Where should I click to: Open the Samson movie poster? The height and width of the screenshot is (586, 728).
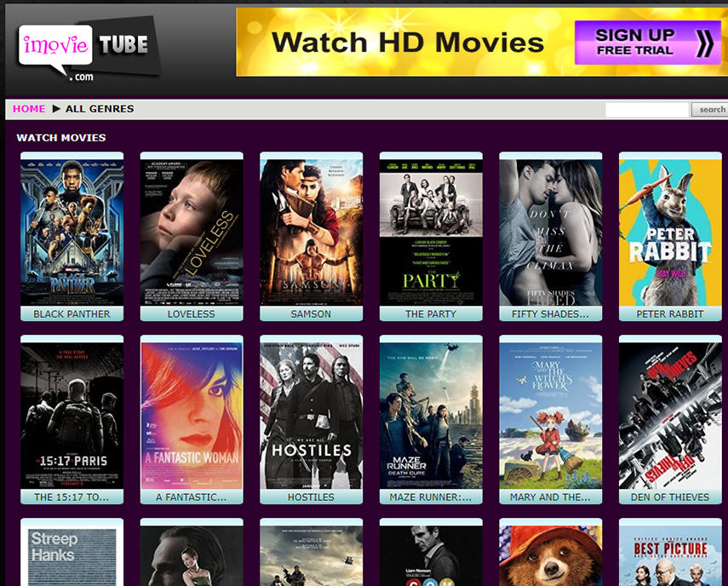click(x=311, y=233)
